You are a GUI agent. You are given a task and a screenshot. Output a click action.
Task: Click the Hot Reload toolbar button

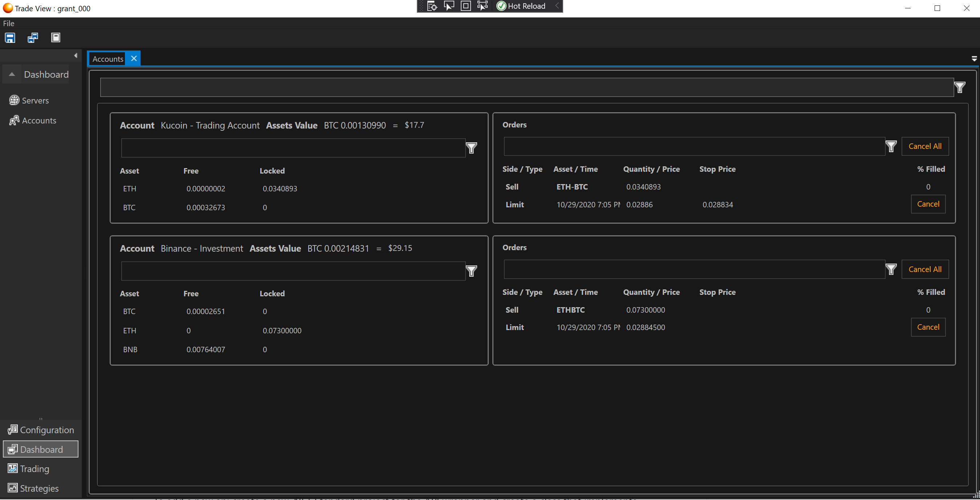pyautogui.click(x=521, y=6)
